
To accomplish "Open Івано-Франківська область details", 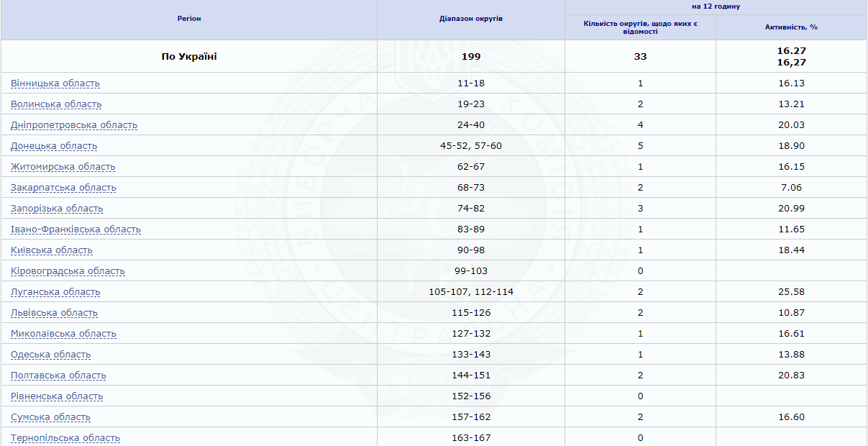I will click(76, 229).
